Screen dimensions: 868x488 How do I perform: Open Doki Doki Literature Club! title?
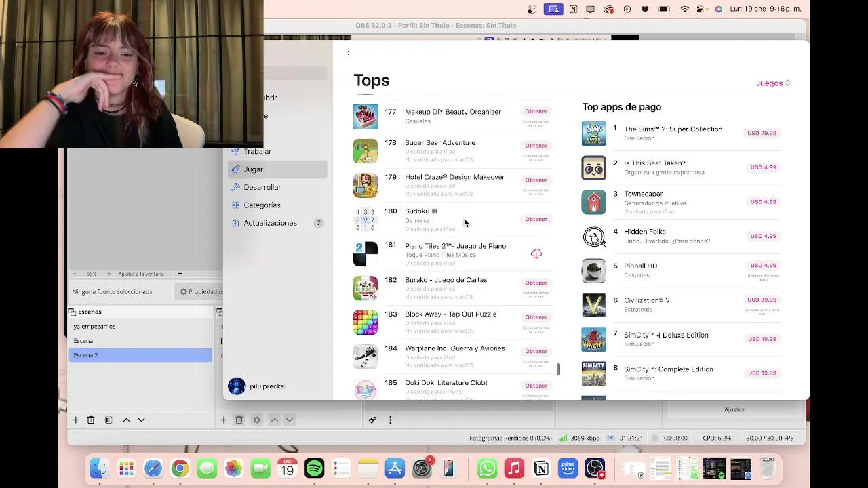coord(446,383)
